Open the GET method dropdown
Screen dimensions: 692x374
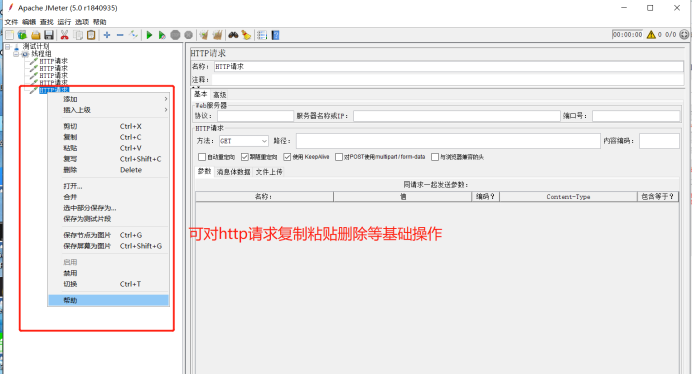click(x=244, y=141)
